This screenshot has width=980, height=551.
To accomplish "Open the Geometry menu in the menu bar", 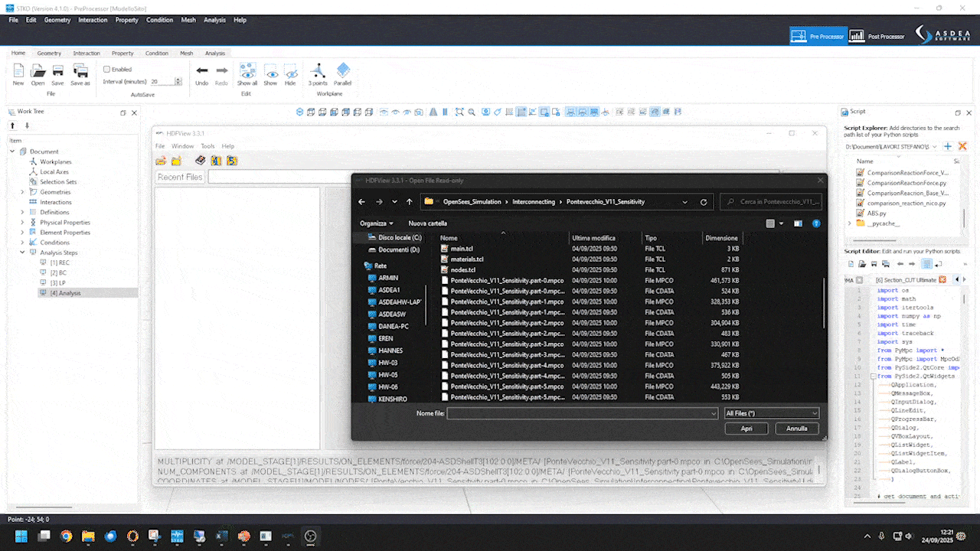I will coord(57,20).
